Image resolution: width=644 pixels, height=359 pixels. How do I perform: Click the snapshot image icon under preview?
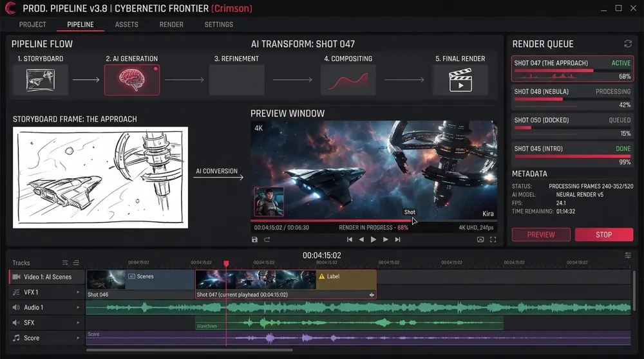click(x=480, y=239)
